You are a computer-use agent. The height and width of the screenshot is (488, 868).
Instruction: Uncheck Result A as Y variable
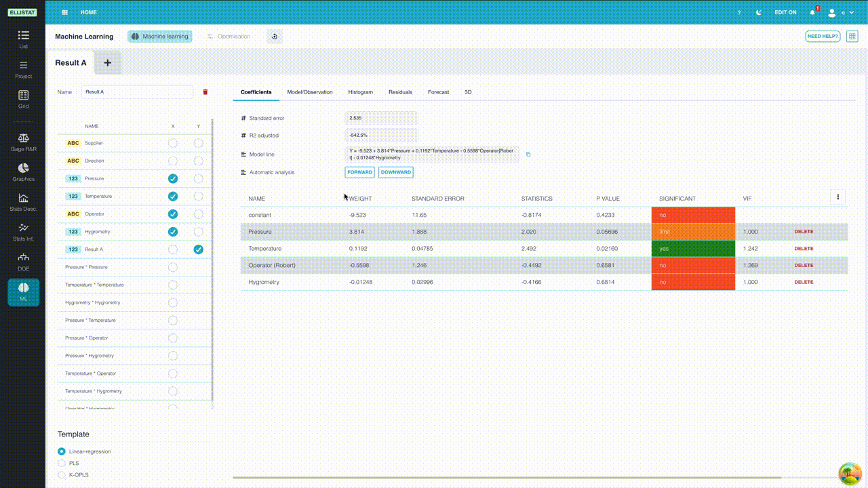tap(198, 249)
